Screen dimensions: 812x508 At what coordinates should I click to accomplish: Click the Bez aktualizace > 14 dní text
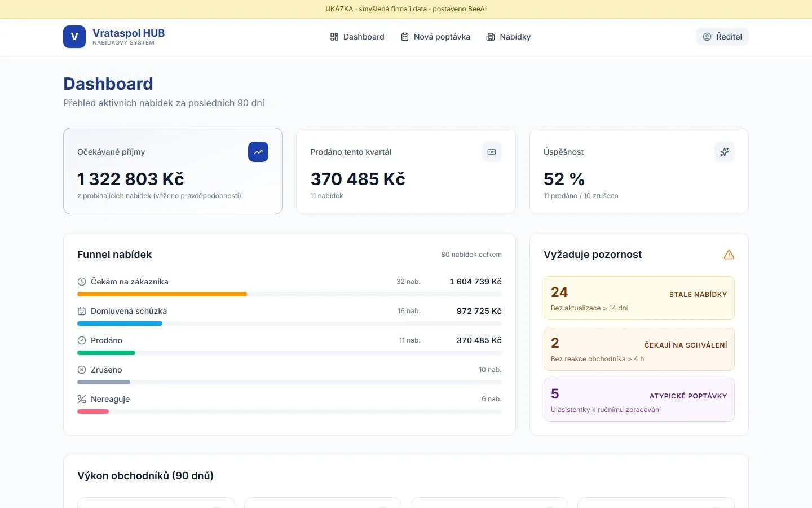click(x=589, y=308)
